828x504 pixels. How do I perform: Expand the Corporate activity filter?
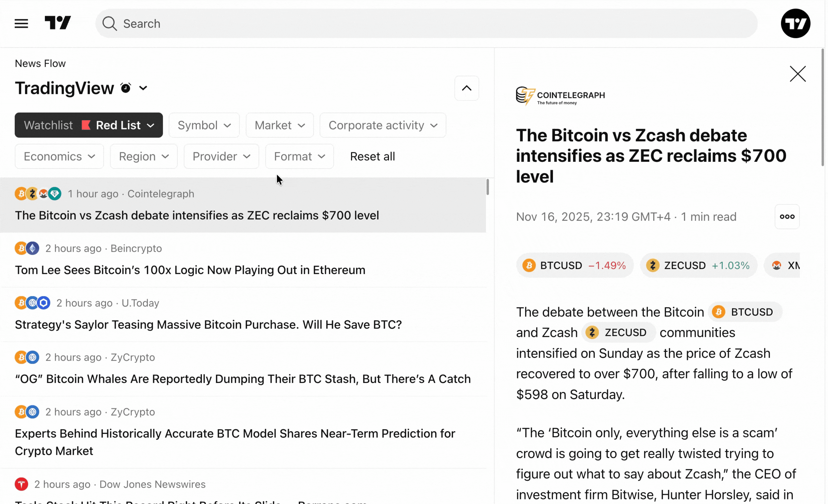(x=382, y=125)
